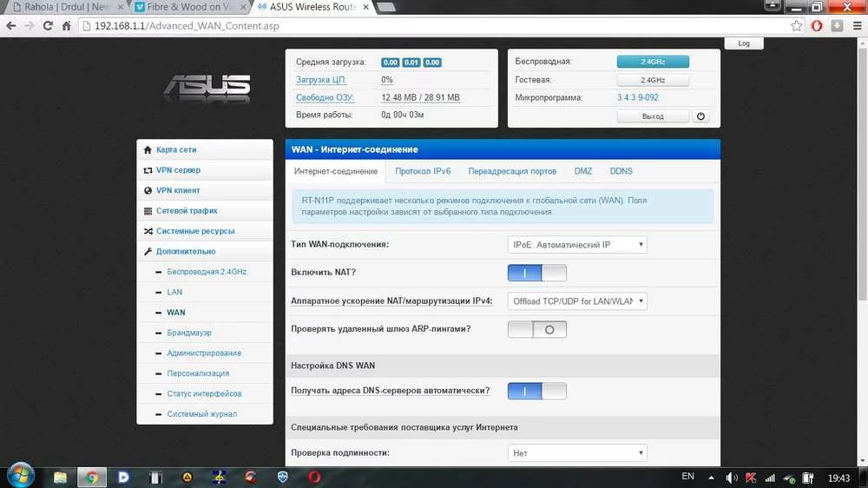Show hidden tray icons arrow
Image resolution: width=868 pixels, height=488 pixels.
point(712,478)
